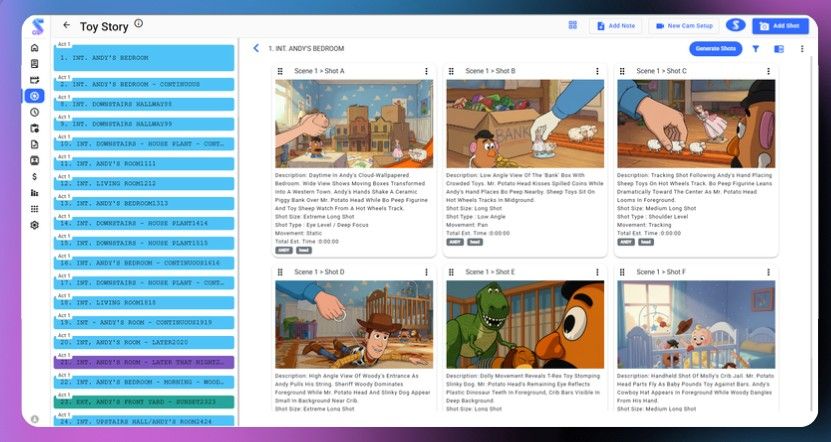The image size is (831, 442).
Task: Click the ANDY tag on Shot C
Action: pyautogui.click(x=625, y=242)
